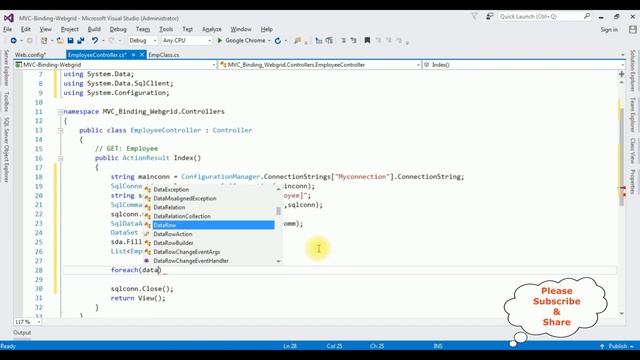
Task: Open the Output panel tab
Action: 22,333
